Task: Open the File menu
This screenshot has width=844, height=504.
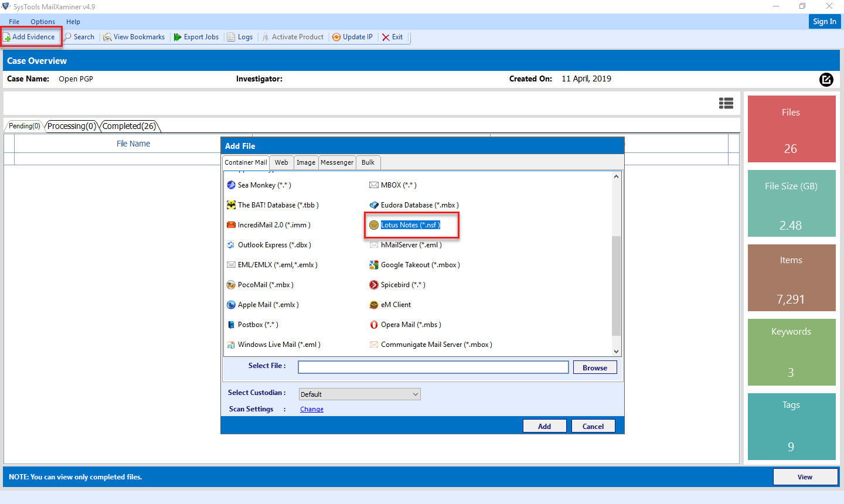Action: coord(14,22)
